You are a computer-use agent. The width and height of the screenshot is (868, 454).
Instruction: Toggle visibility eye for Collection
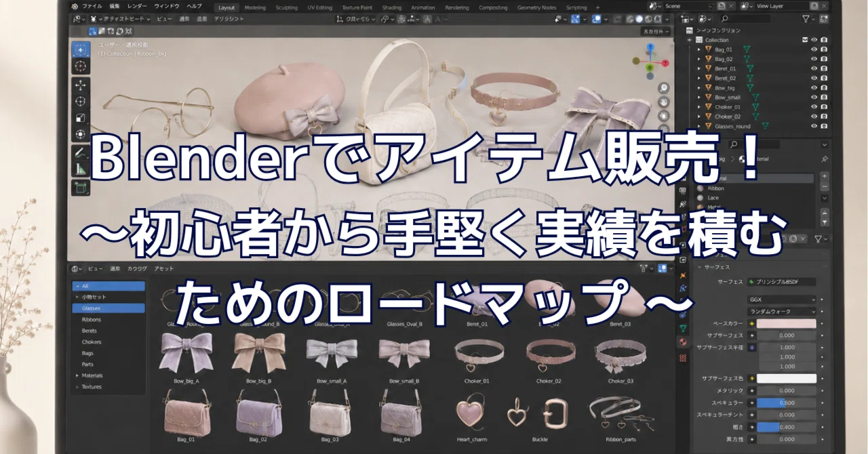pyautogui.click(x=814, y=40)
